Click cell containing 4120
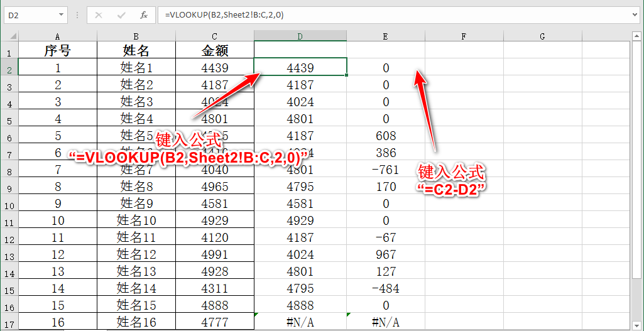The width and height of the screenshot is (644, 331). tap(215, 237)
